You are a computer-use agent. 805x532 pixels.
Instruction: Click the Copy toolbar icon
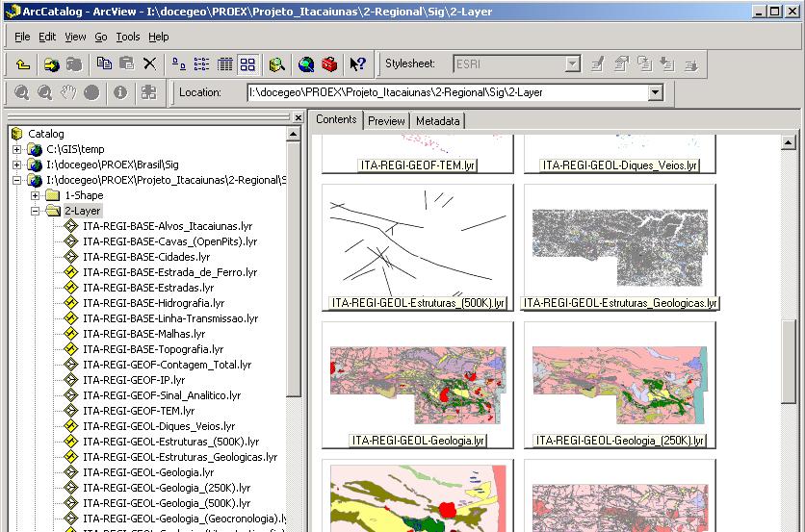[104, 64]
